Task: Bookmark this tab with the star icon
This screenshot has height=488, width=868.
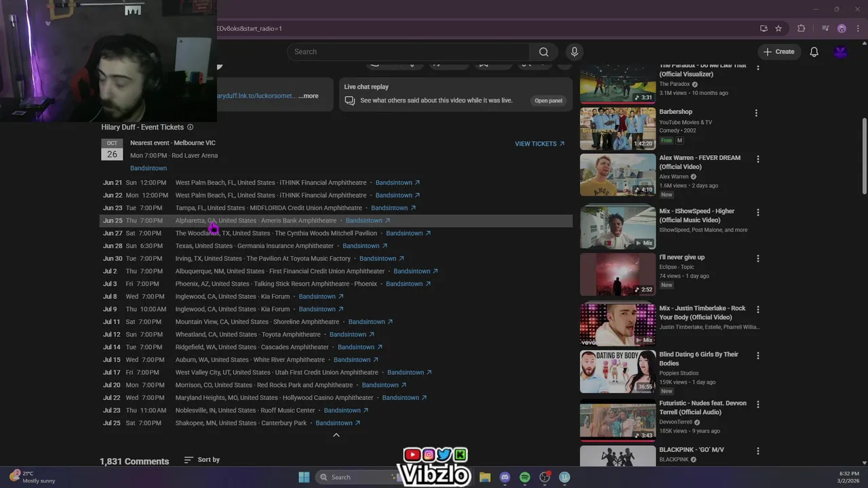Action: [x=778, y=28]
